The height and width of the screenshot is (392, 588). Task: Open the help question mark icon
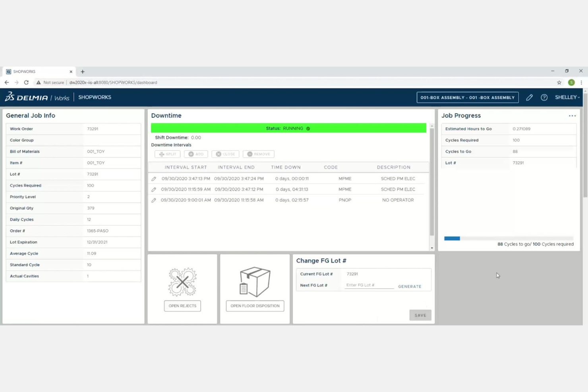coord(544,97)
